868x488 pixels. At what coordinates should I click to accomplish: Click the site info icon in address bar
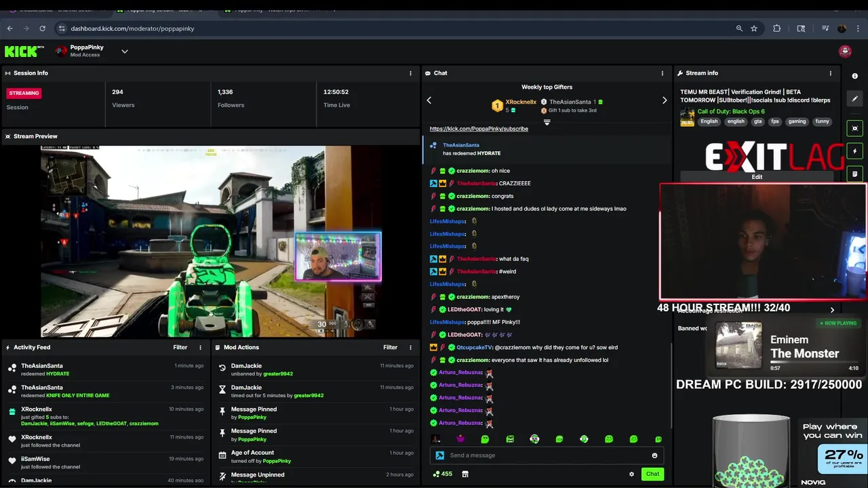62,28
